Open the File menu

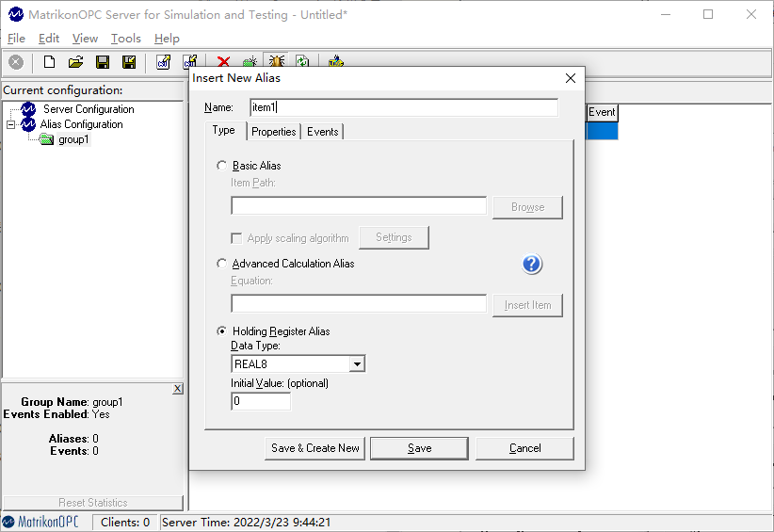pyautogui.click(x=16, y=39)
